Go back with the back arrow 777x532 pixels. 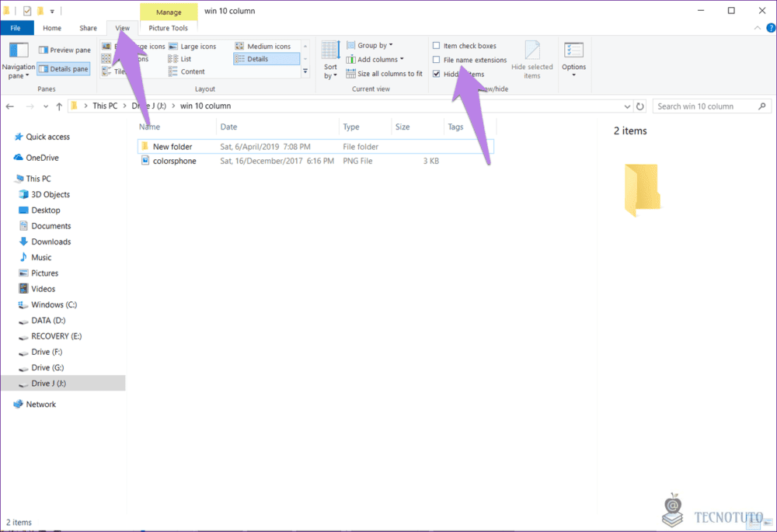pos(10,106)
